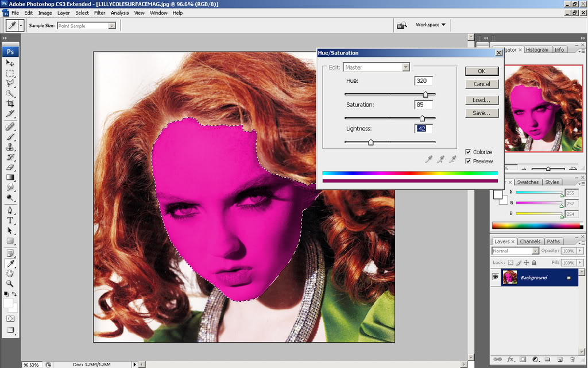
Task: Open the Filter menu
Action: 100,13
